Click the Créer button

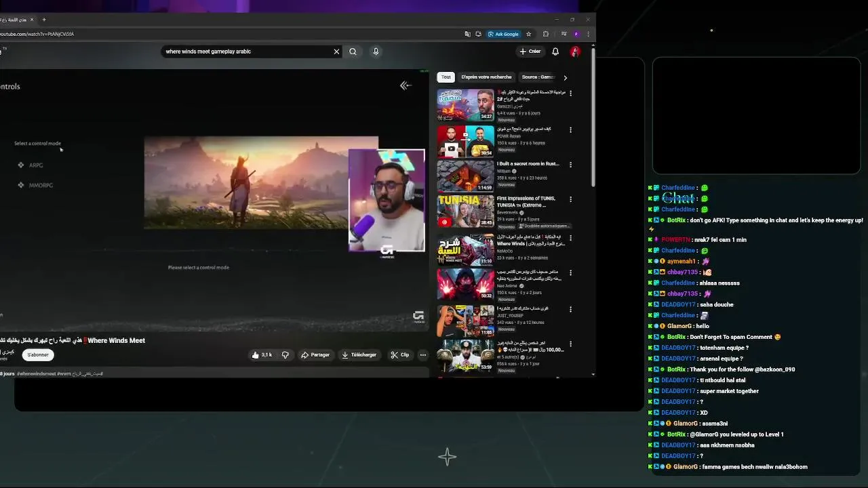point(530,52)
